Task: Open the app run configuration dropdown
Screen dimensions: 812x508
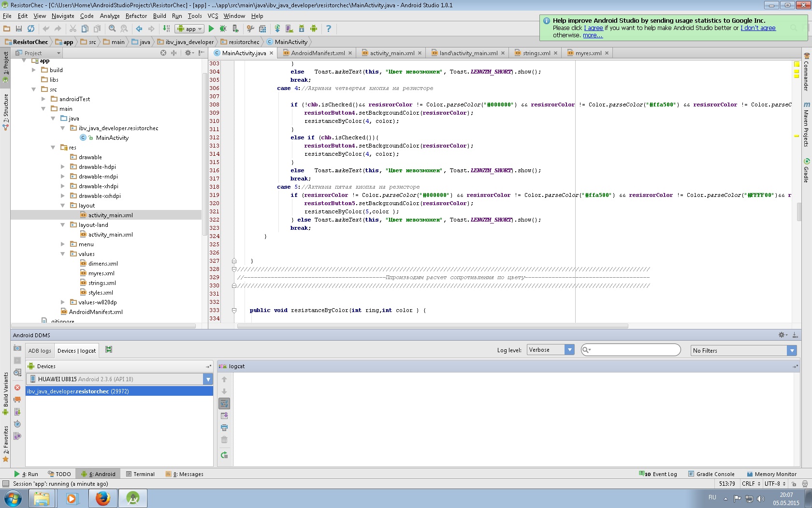Action: [x=189, y=29]
